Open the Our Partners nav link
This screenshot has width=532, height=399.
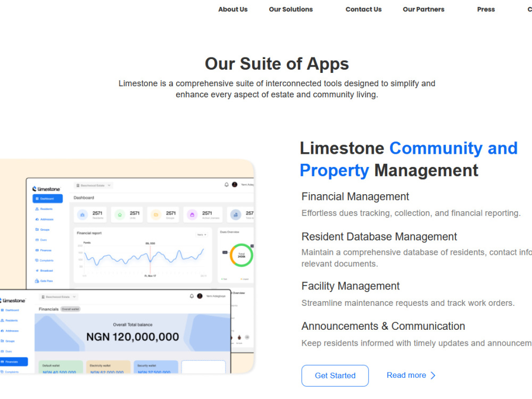(423, 10)
